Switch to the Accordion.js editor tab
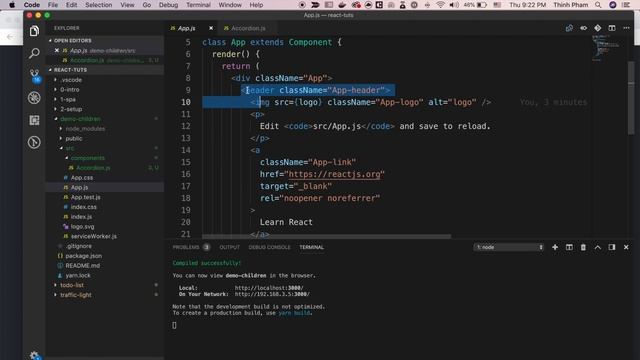Image resolution: width=640 pixels, height=360 pixels. 248,28
